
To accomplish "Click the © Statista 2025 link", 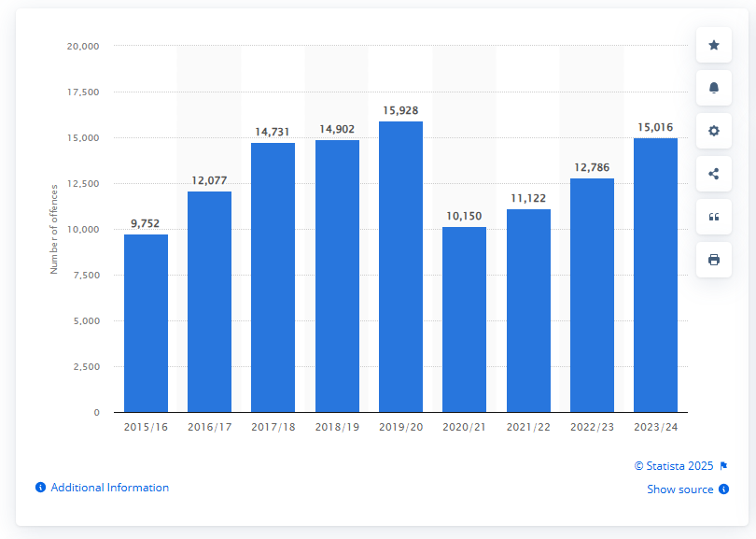I will click(674, 465).
